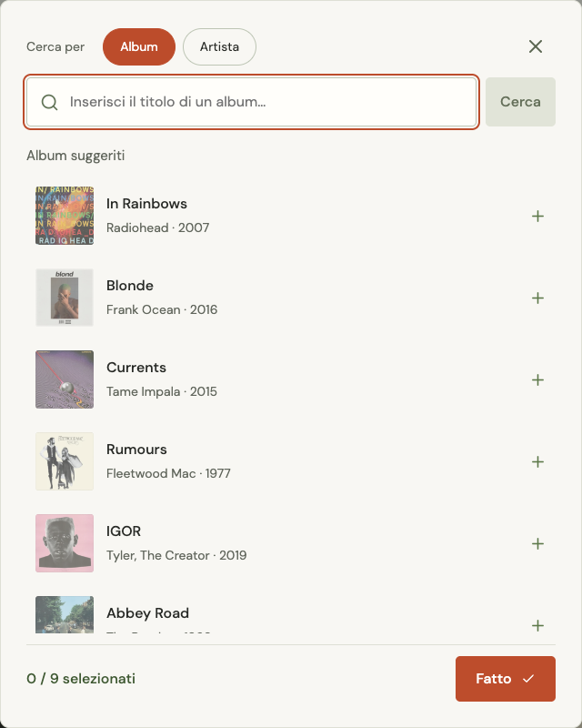Image resolution: width=582 pixels, height=728 pixels.
Task: Switch search mode to Artista
Action: (219, 47)
